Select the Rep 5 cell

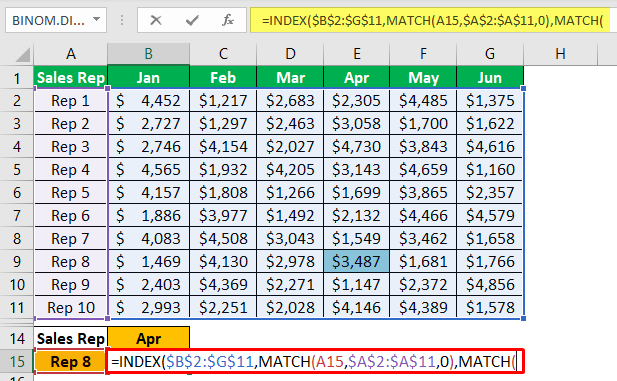[71, 193]
